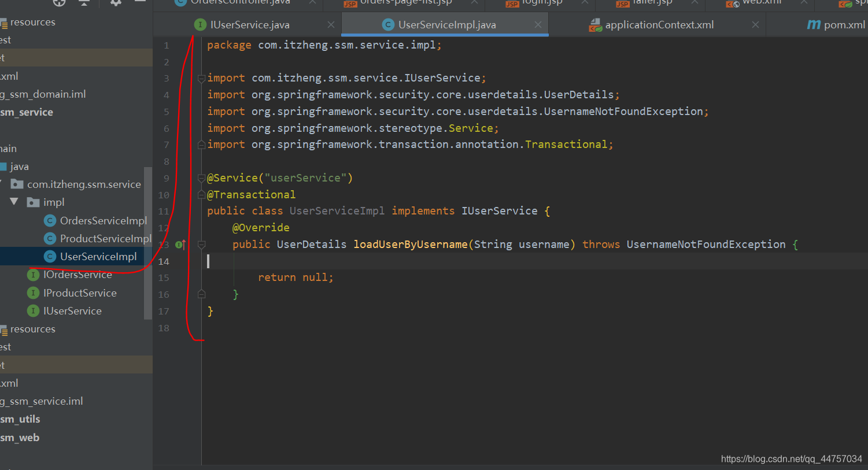Toggle the method end fold marker on line 16
Screen dimensions: 868x470
201,294
